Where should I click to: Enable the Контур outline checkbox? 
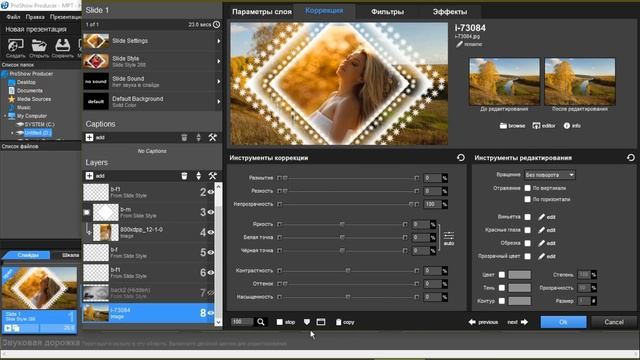[x=502, y=301]
